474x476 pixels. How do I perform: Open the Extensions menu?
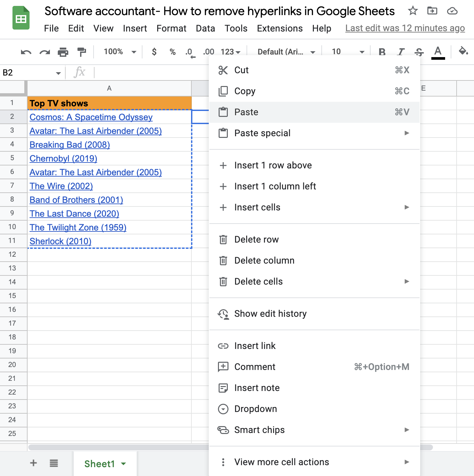pos(280,29)
